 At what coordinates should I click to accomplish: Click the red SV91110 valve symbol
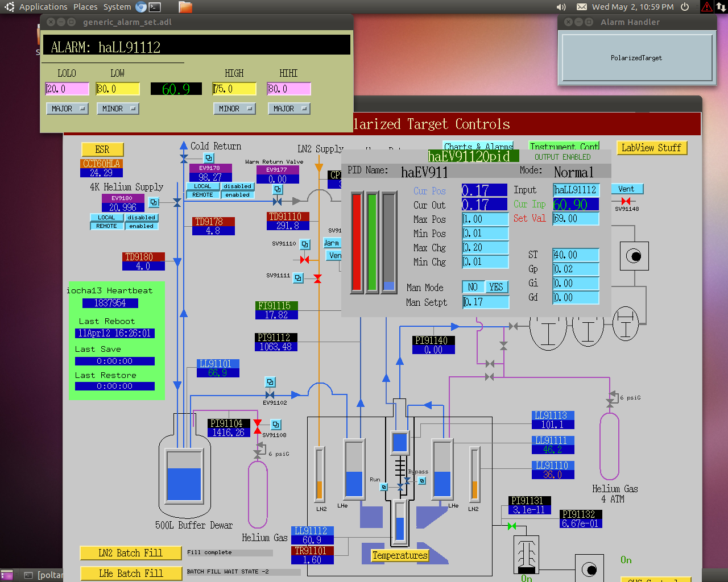[305, 260]
